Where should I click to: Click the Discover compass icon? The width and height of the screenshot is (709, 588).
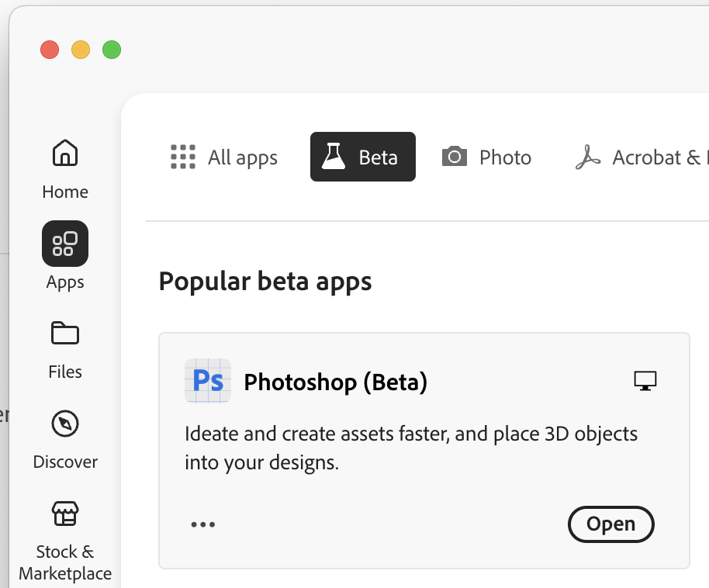point(64,424)
